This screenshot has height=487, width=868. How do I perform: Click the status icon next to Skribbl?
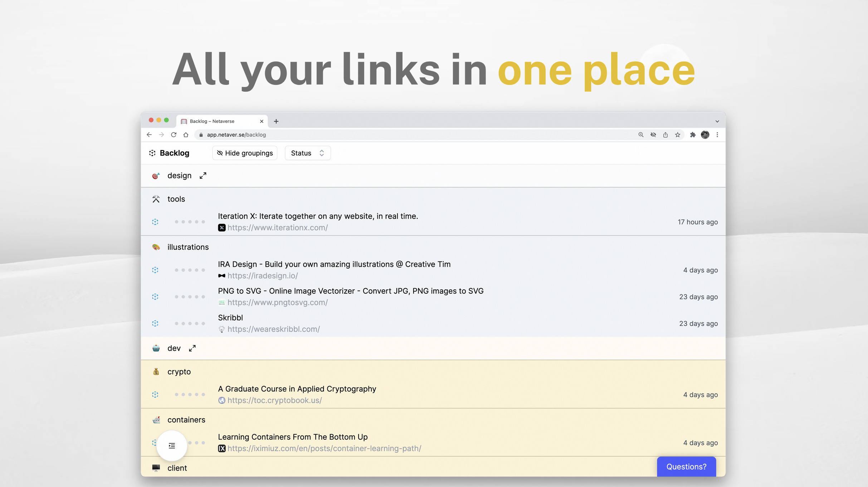[155, 323]
